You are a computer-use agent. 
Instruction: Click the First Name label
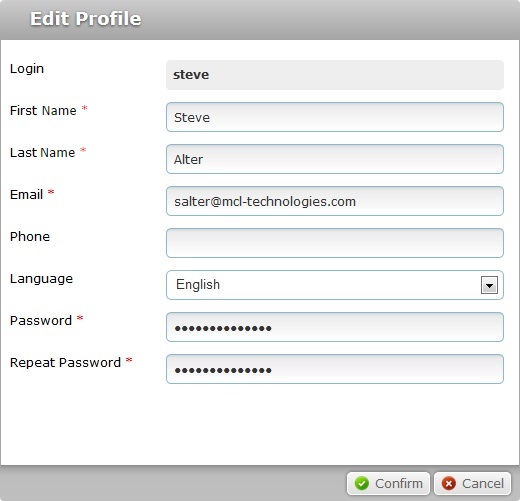[x=43, y=111]
